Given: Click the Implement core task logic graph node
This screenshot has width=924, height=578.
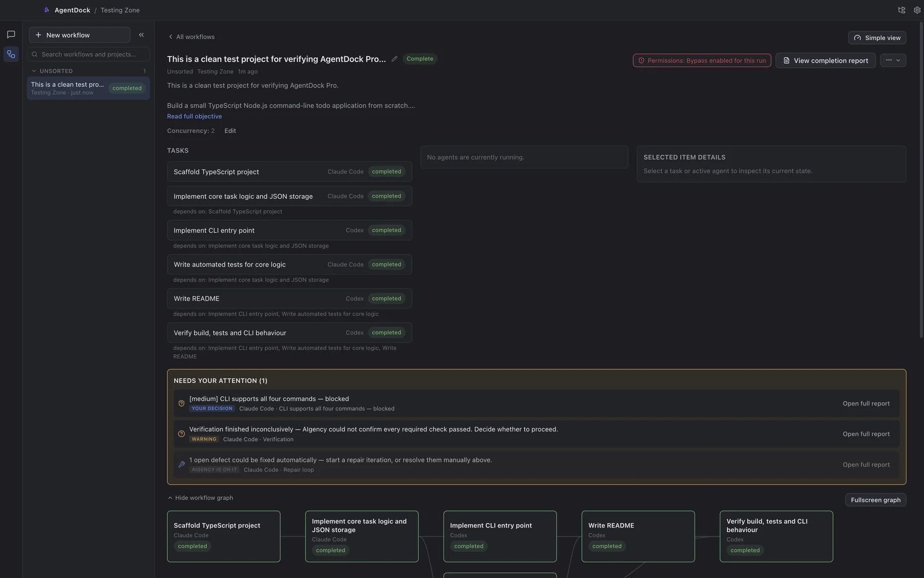Looking at the screenshot, I should click(362, 536).
